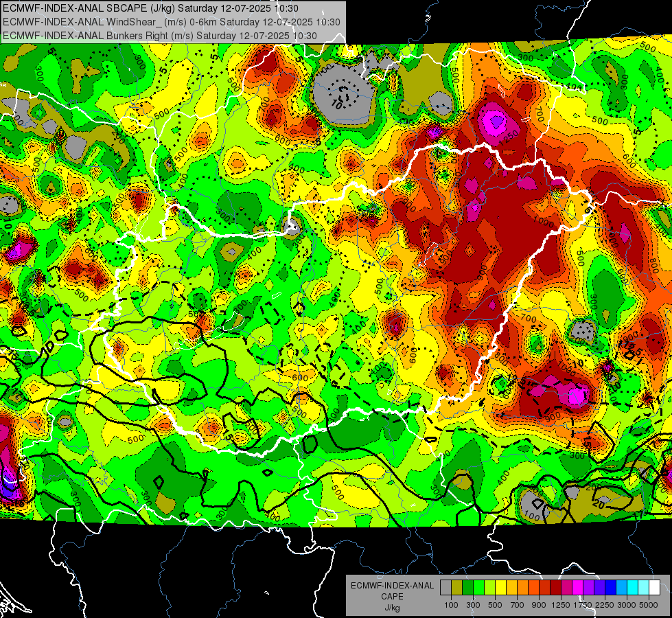Image resolution: width=672 pixels, height=618 pixels.
Task: Click the white swatch at legend end
Action: click(x=654, y=587)
